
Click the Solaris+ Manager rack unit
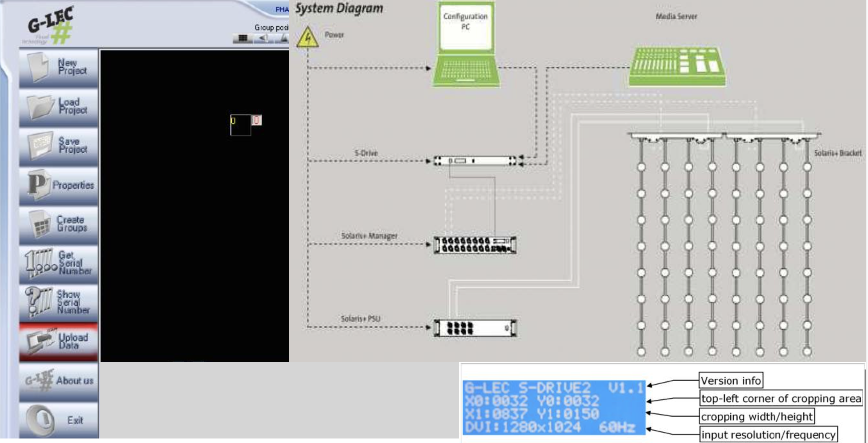pyautogui.click(x=475, y=245)
